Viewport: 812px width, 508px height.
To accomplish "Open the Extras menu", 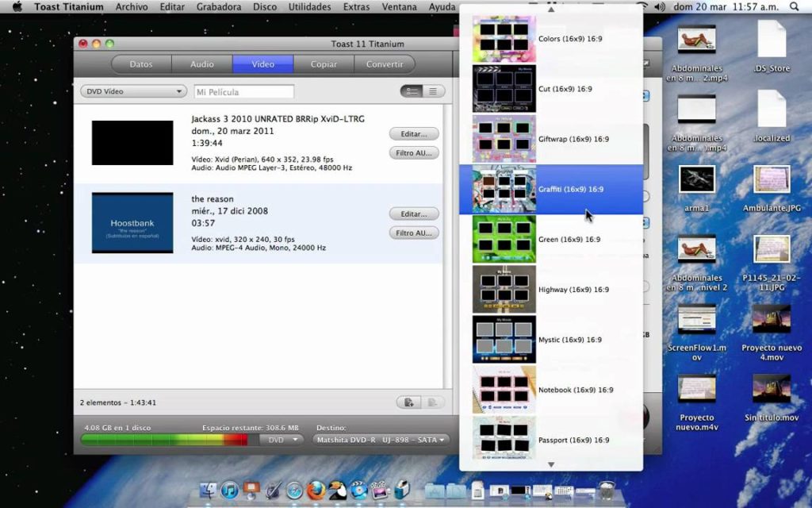I will tap(356, 6).
